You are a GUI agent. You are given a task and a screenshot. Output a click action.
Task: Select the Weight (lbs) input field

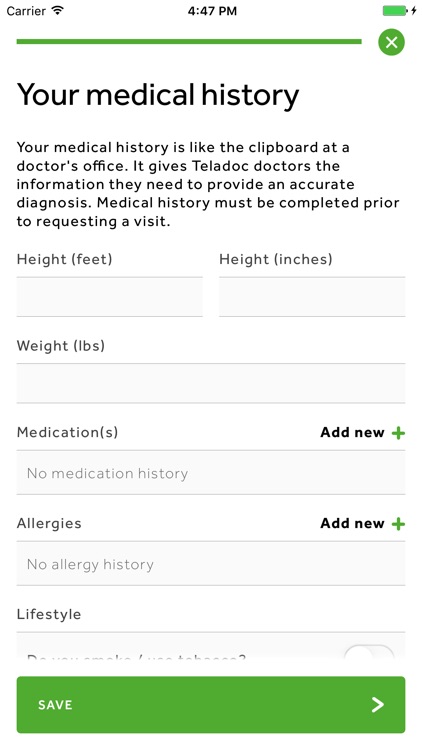[211, 383]
